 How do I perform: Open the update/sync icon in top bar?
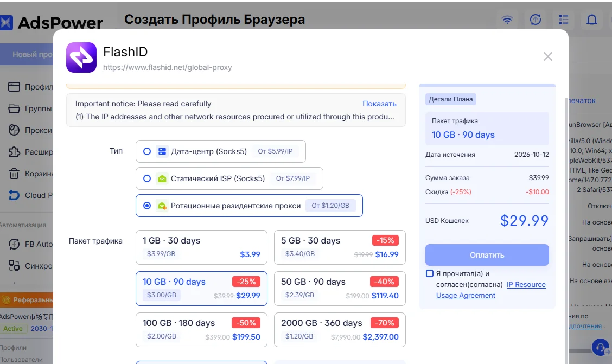535,20
